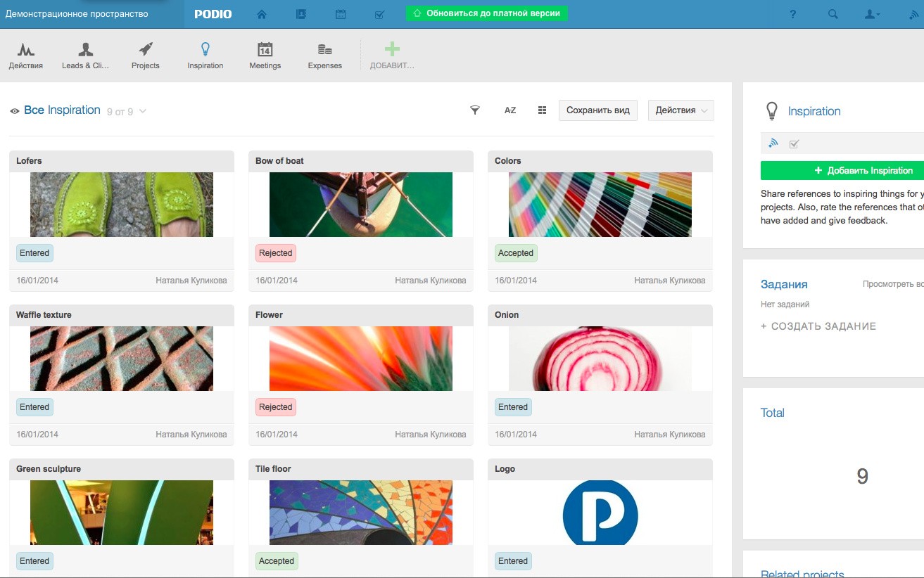The height and width of the screenshot is (578, 924).
Task: Sort items using the AZ icon
Action: pos(510,110)
